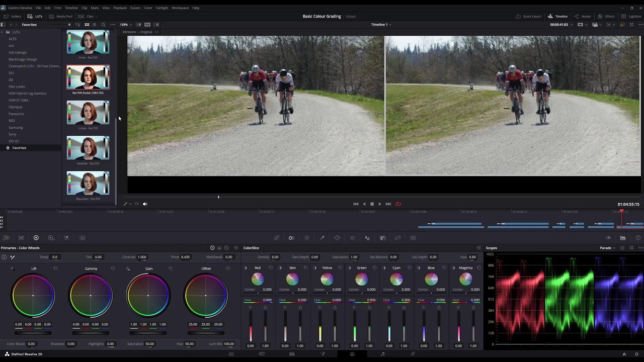This screenshot has width=644, height=362.
Task: Mute viewer audio speaker icon
Action: click(x=145, y=204)
